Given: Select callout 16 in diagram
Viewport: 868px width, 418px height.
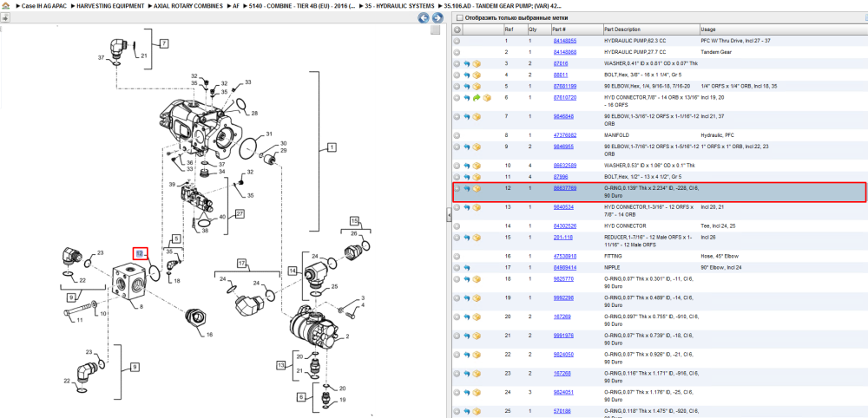Looking at the screenshot, I should point(209,335).
